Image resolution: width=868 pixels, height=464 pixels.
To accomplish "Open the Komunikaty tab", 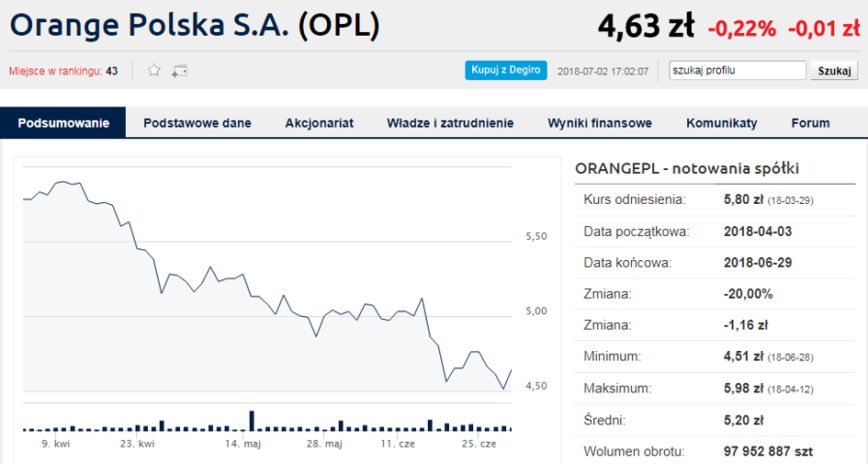I will (722, 123).
